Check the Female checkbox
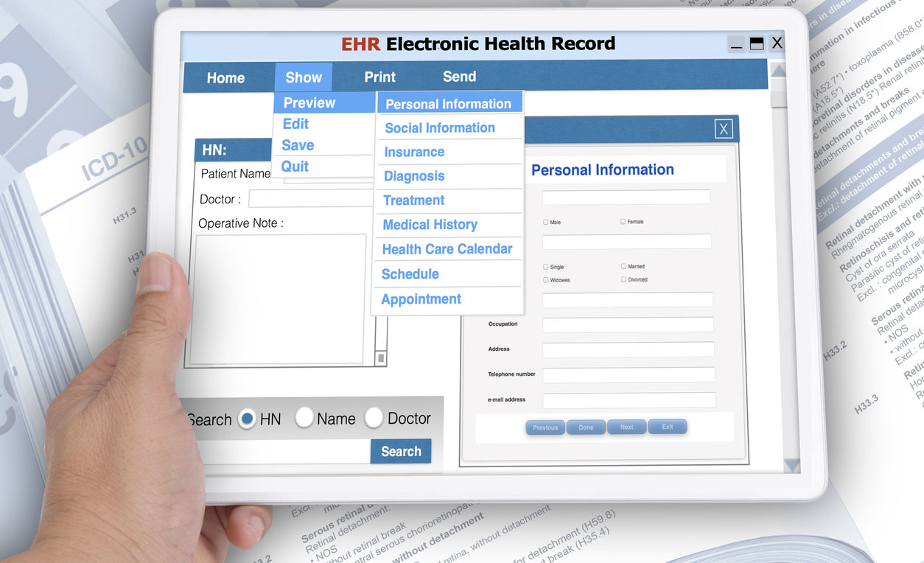 (623, 221)
